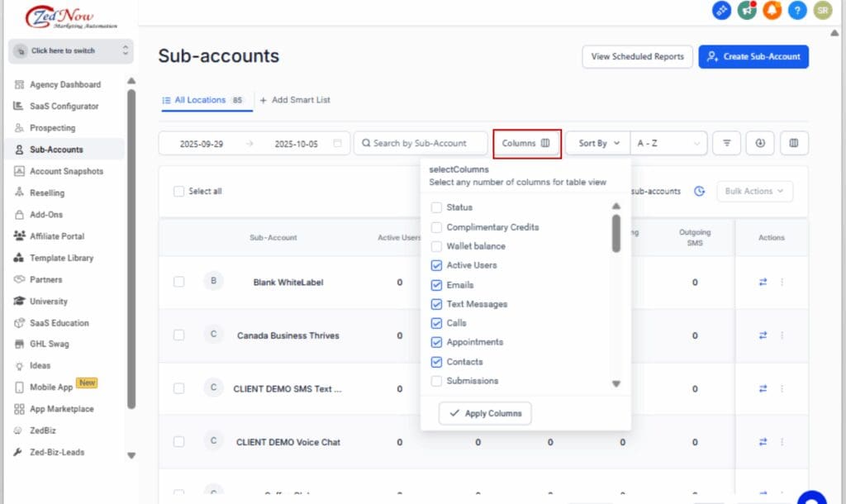Open Account Snapshots in sidebar

66,171
